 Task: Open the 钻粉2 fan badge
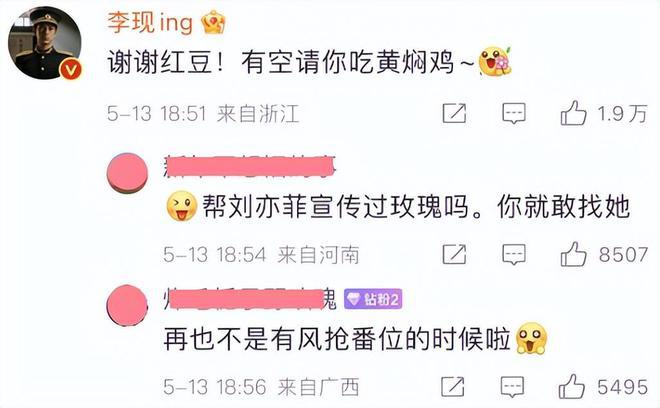[373, 299]
